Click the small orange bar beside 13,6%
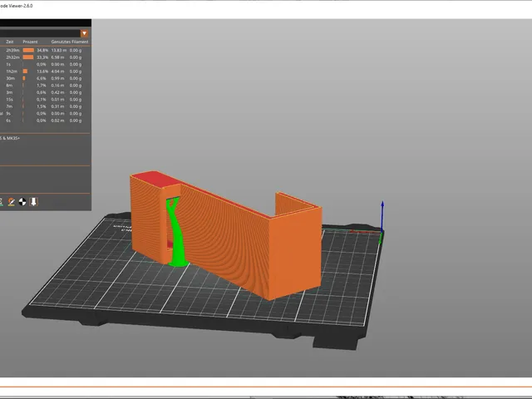This screenshot has width=532, height=399. (25, 71)
